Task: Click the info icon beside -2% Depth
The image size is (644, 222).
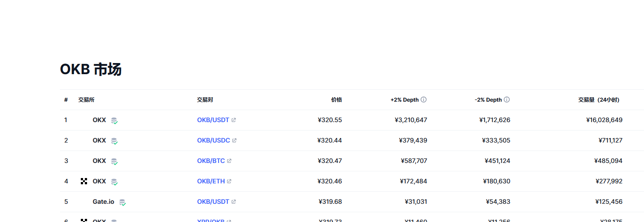Action: click(507, 100)
